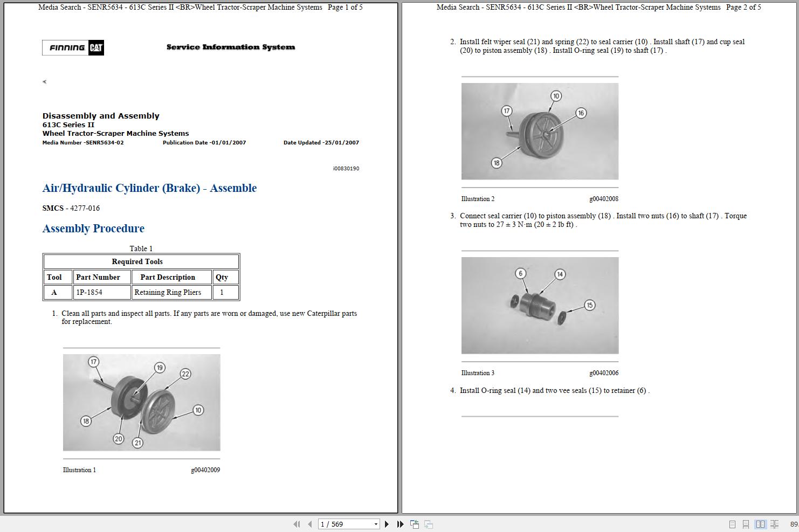Adjust the zoom percentage value
Screen dimensions: 799x532
pyautogui.click(x=795, y=523)
